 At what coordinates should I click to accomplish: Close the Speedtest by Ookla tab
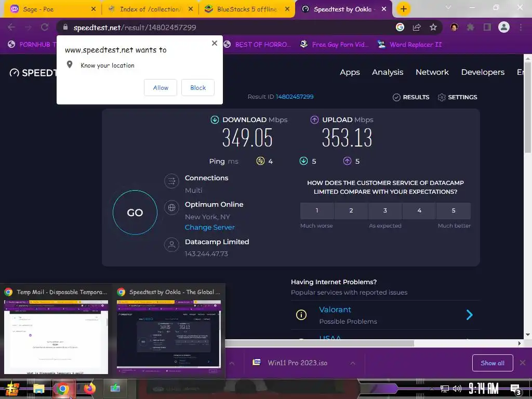[384, 9]
